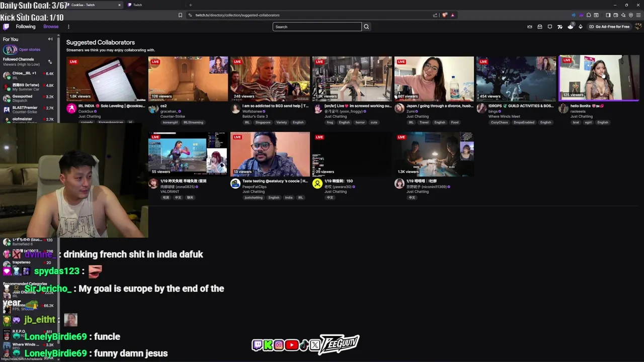This screenshot has height=362, width=644.
Task: Select the India tag under PeepoFatClips
Action: (289, 198)
